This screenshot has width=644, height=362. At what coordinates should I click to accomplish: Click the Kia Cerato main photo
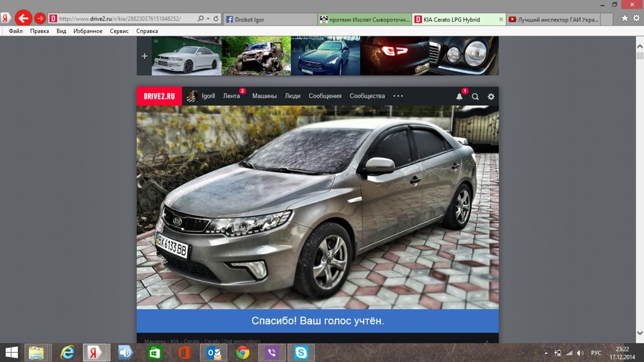[x=317, y=207]
